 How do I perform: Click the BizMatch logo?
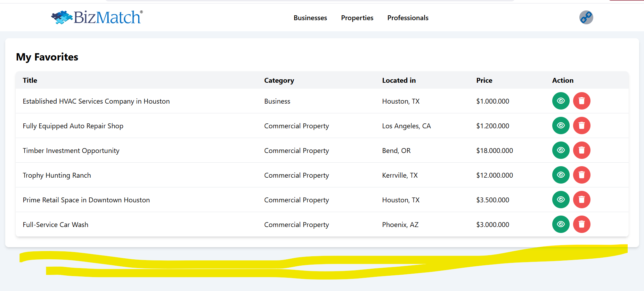[97, 17]
